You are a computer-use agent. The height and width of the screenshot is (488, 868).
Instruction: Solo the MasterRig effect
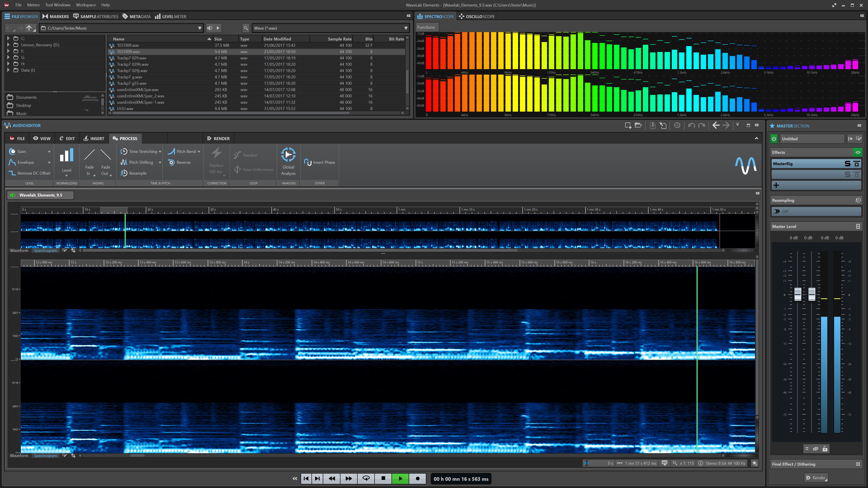pos(848,164)
